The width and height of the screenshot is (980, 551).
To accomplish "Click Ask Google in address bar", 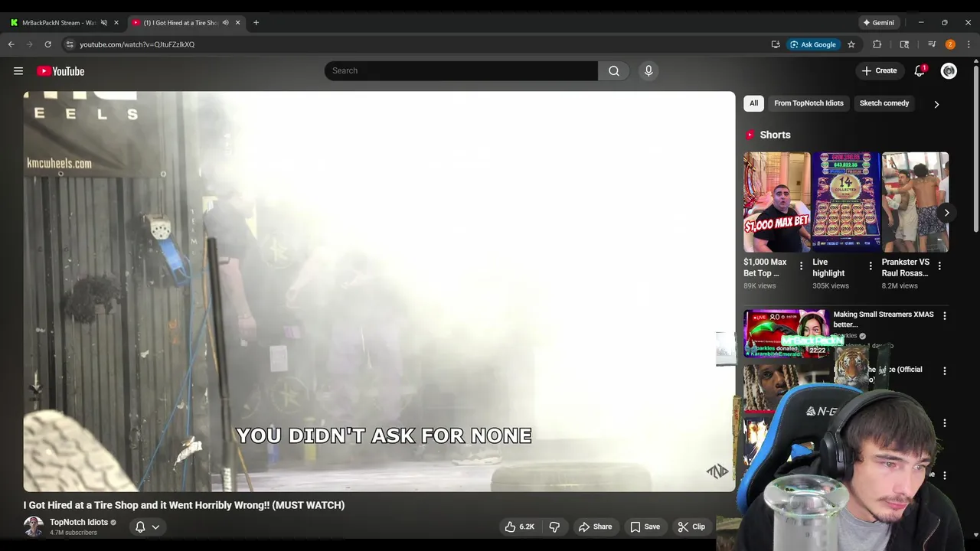I will [x=813, y=44].
